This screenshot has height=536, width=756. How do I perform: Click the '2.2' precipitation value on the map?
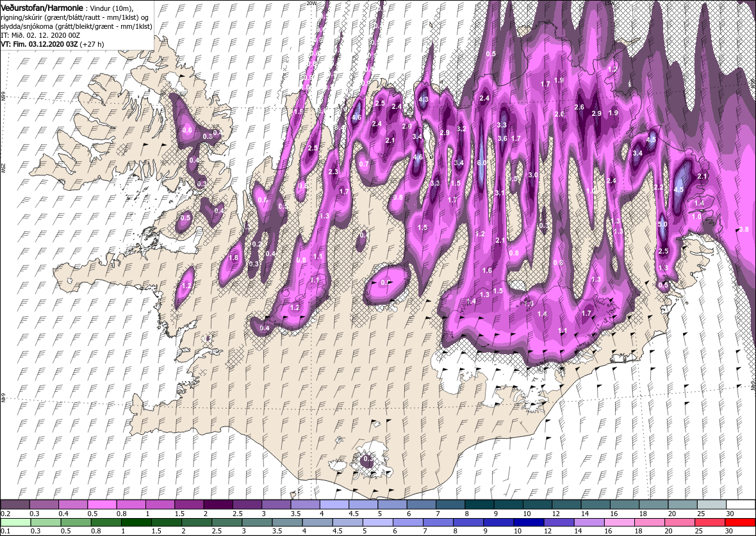tap(659, 187)
